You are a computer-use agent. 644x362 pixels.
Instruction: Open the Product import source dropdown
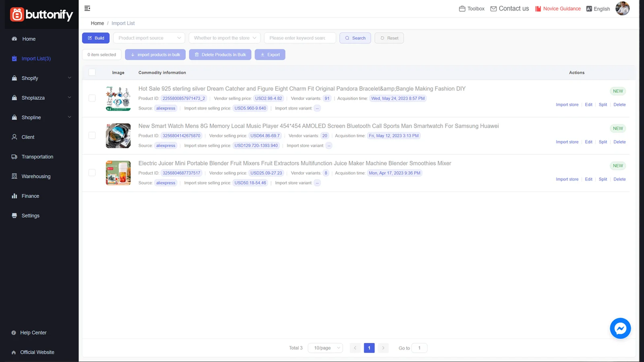pyautogui.click(x=149, y=38)
